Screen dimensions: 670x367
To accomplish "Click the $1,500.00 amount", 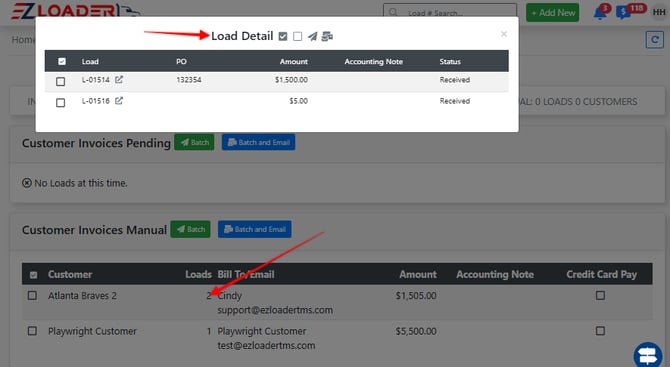I will tap(291, 80).
